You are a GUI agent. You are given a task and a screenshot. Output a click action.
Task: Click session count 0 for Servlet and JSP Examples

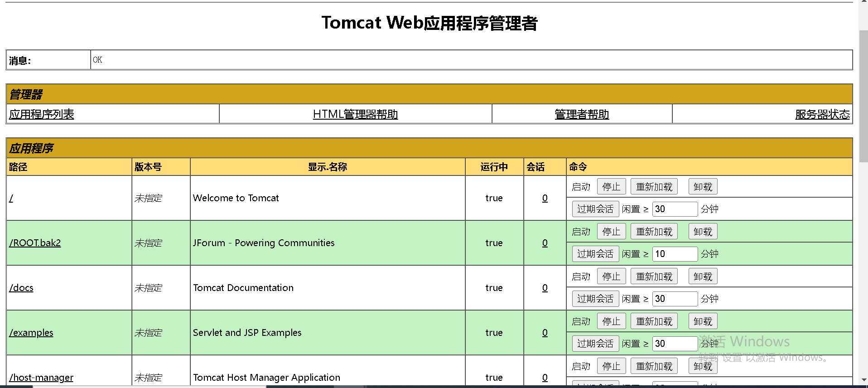(545, 333)
